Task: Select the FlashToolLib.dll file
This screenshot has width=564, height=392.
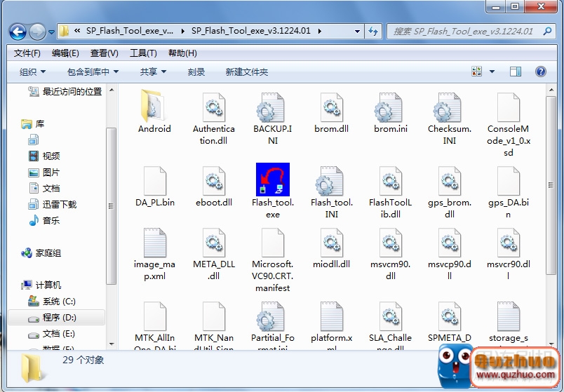Action: [391, 185]
